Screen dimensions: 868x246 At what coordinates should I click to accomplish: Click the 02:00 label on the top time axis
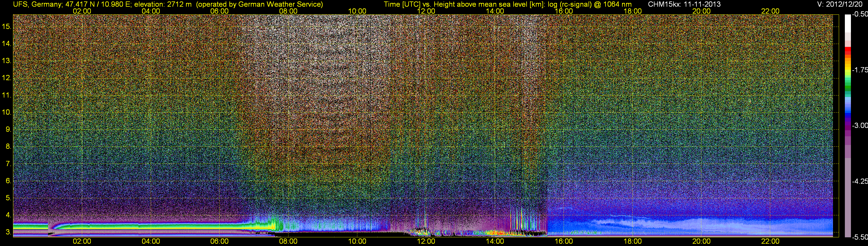(82, 11)
